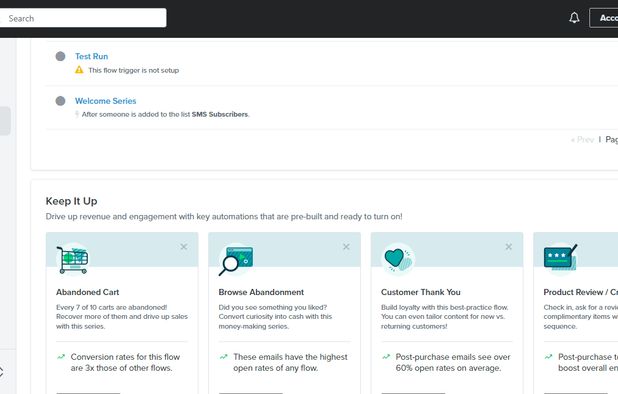Click the Abandoned Cart shopping cart icon
Image resolution: width=618 pixels, height=394 pixels.
click(73, 260)
